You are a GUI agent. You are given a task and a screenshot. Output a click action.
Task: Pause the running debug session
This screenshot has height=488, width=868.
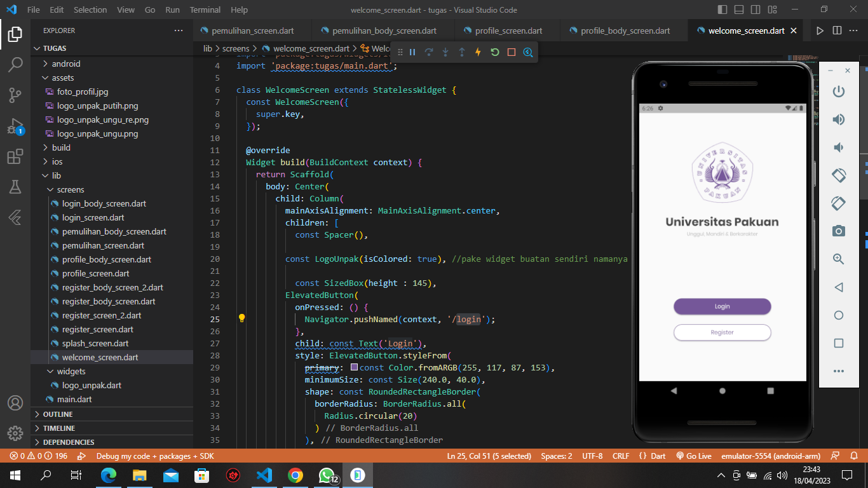412,52
